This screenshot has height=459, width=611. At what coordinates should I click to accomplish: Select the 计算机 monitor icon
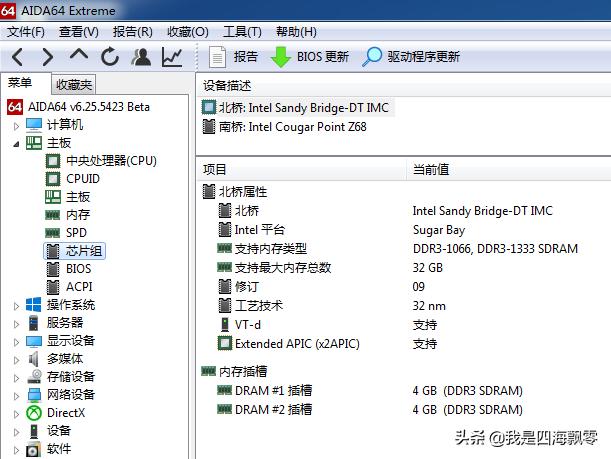(34, 125)
